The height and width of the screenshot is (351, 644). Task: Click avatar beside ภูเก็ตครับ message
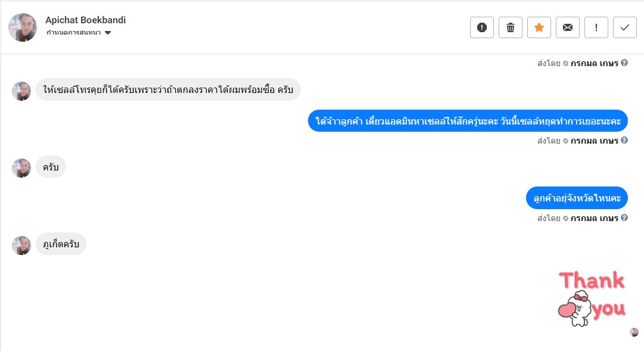(21, 246)
